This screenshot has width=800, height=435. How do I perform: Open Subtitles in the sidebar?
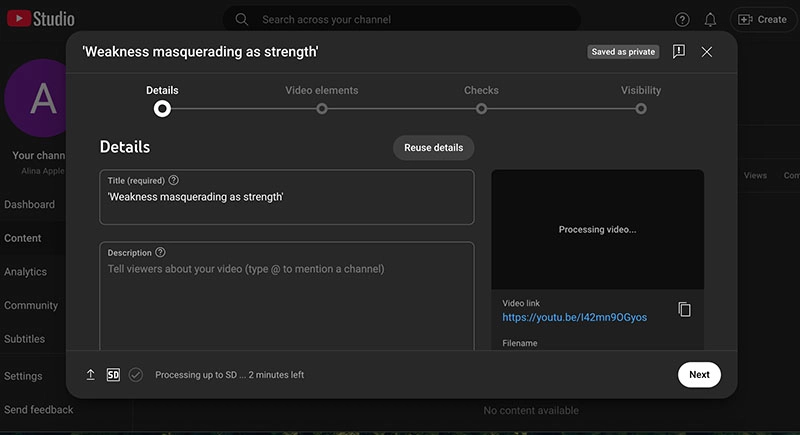click(24, 339)
